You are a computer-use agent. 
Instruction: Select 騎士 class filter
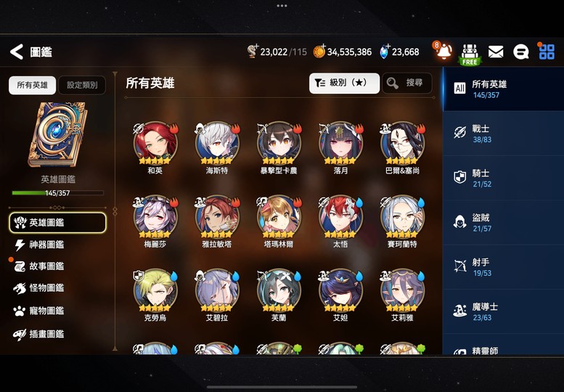coord(503,178)
